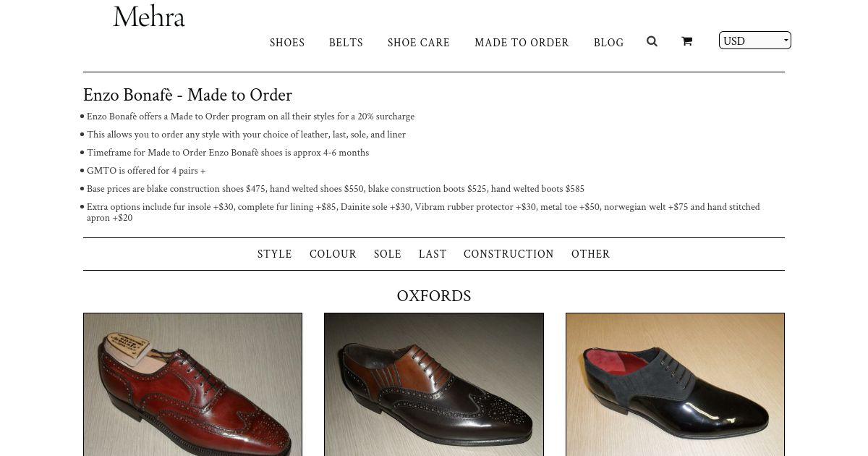Click the search magnifier icon

652,42
